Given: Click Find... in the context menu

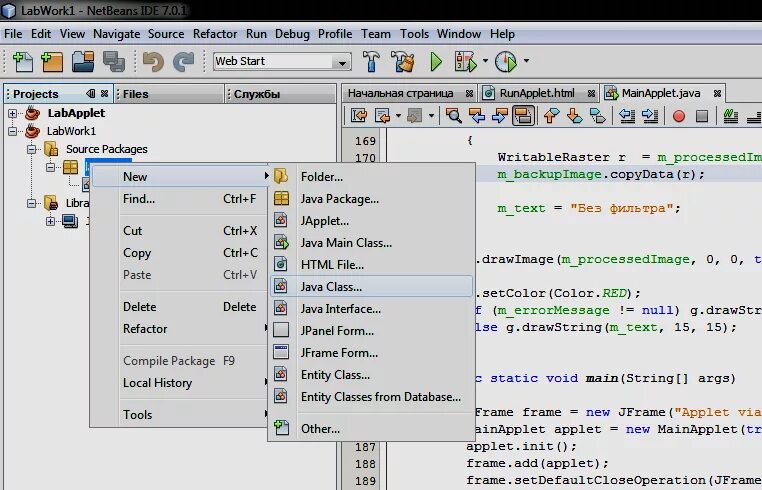Looking at the screenshot, I should click(x=180, y=199).
